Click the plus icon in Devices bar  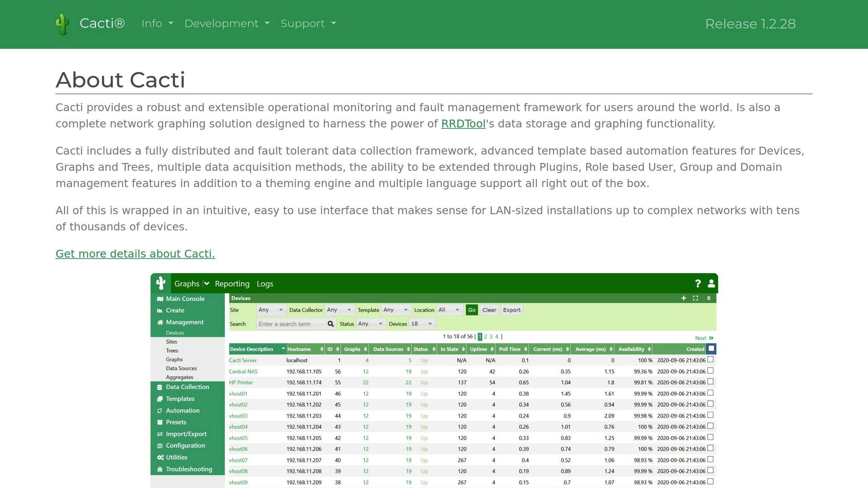pos(683,298)
